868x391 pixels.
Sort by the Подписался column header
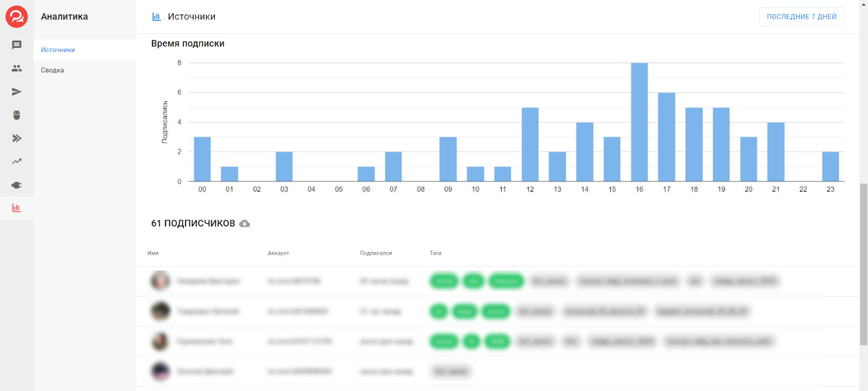point(375,253)
